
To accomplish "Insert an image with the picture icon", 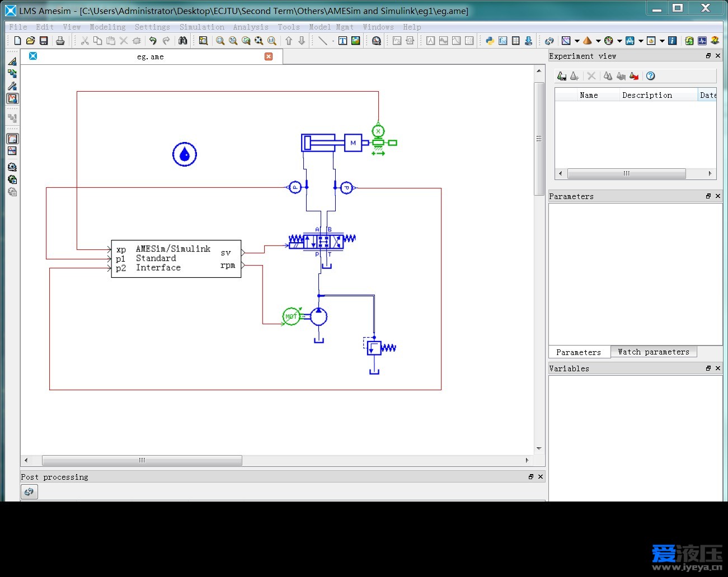I will pyautogui.click(x=355, y=41).
